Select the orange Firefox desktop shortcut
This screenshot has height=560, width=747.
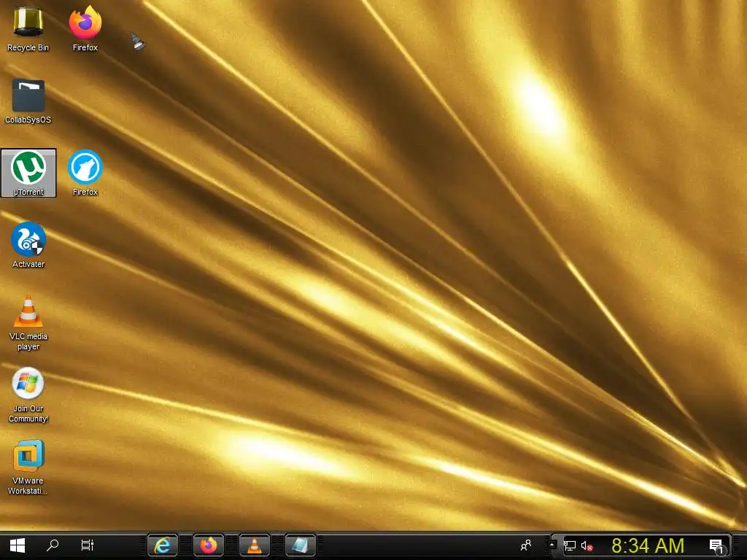coord(85,28)
